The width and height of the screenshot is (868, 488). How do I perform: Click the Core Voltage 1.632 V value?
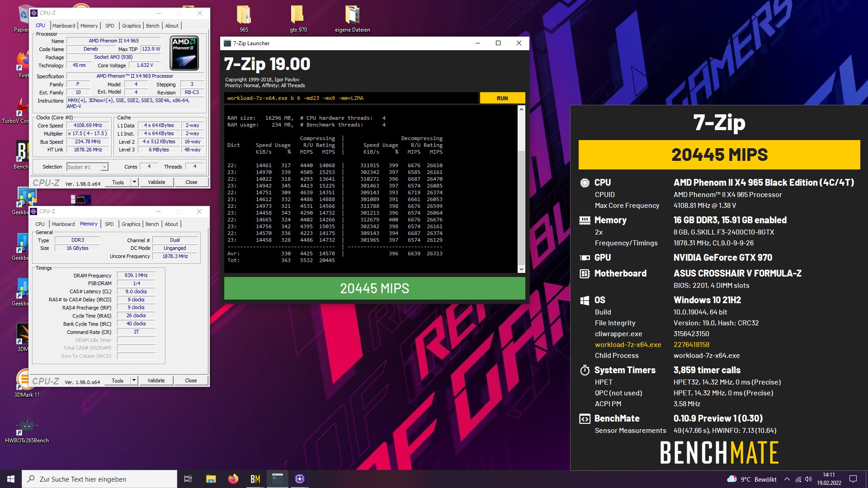tap(145, 65)
